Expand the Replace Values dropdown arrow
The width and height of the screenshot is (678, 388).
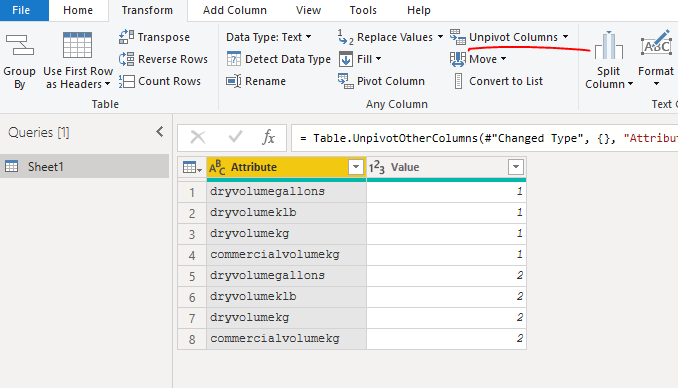point(440,37)
